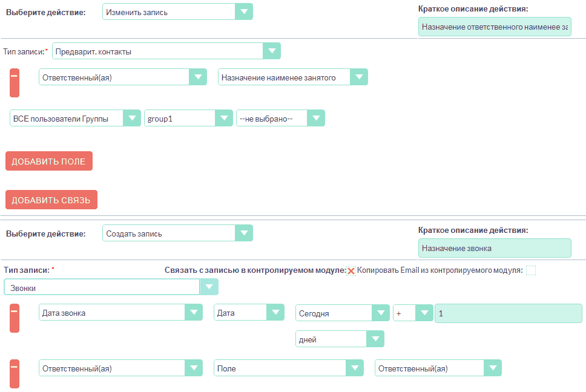Image resolution: width=586 pixels, height=392 pixels.
Task: Open the 'дней' units dropdown
Action: tap(340, 339)
